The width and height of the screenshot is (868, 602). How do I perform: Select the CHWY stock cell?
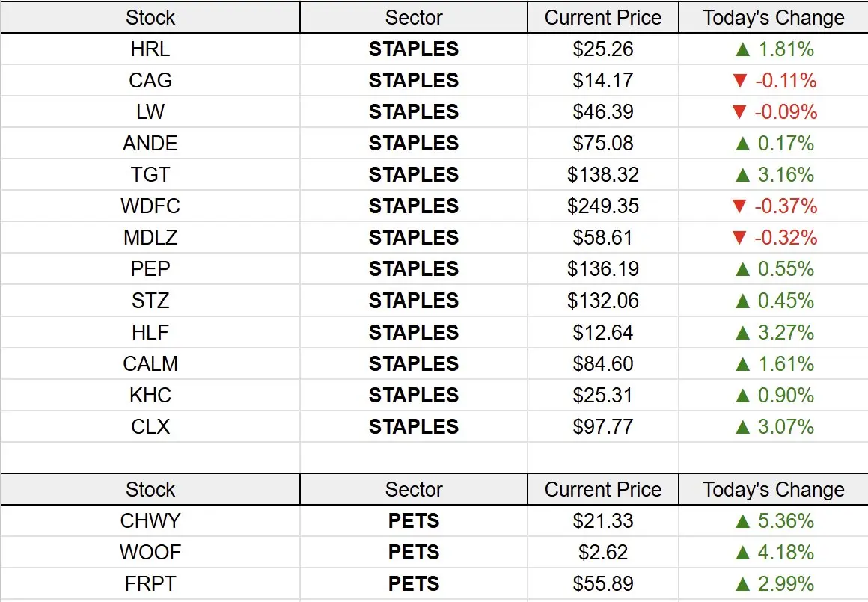(x=150, y=521)
